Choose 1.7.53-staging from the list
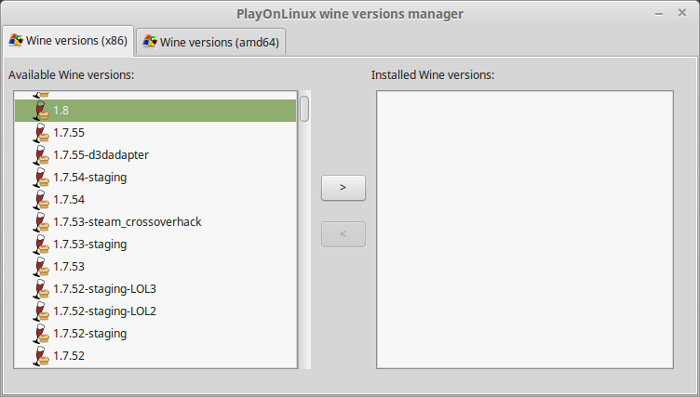This screenshot has height=397, width=700. coord(155,244)
